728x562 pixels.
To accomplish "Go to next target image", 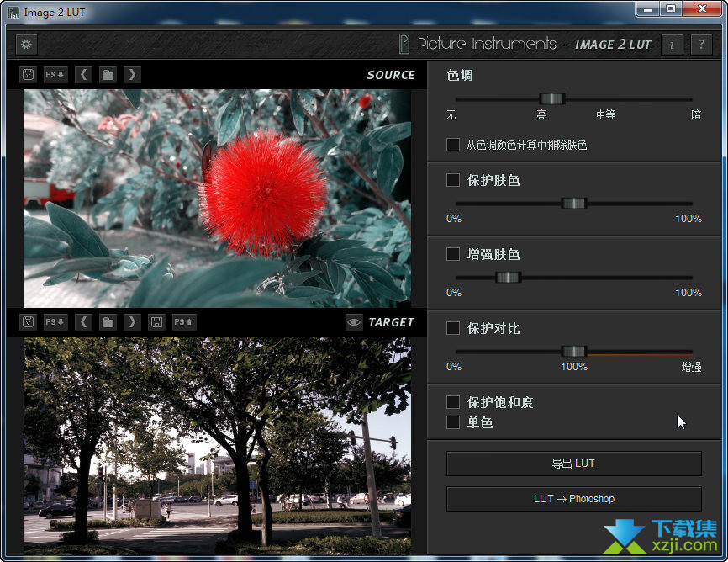I will 132,321.
